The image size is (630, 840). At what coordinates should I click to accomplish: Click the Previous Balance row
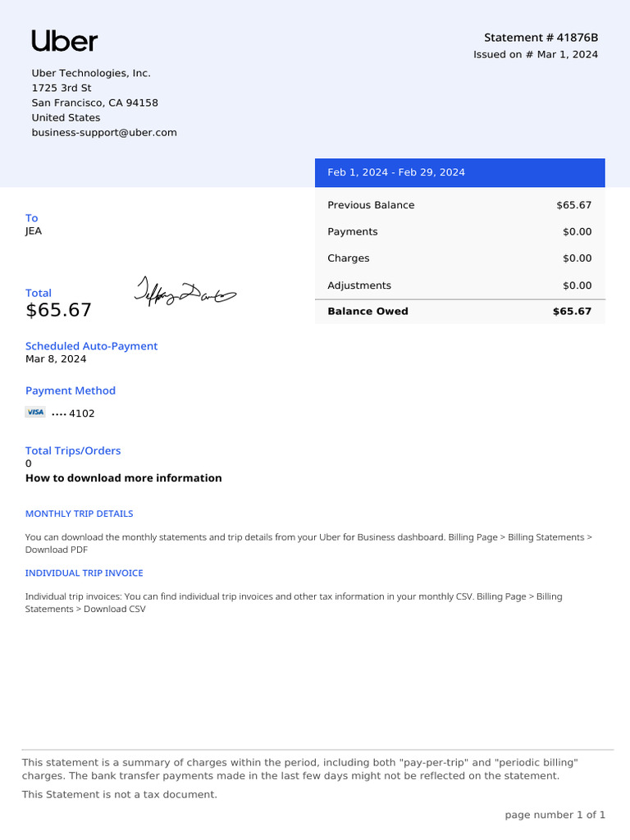(459, 205)
